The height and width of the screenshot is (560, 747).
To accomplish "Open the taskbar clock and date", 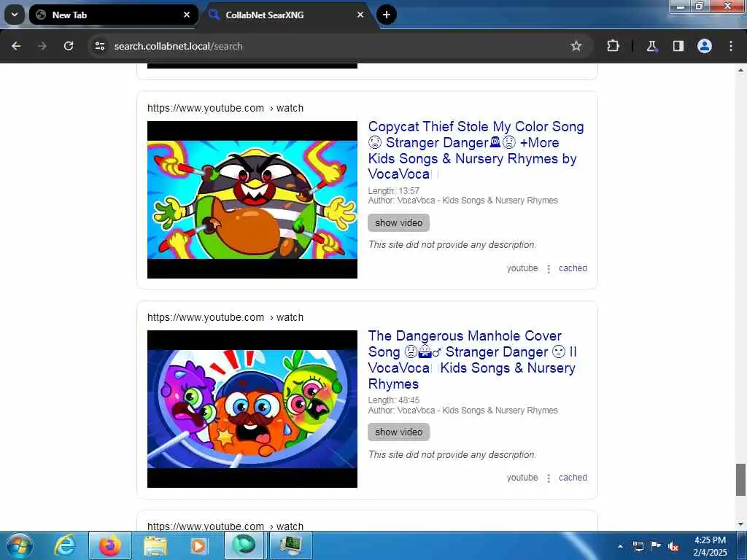I will tap(710, 546).
